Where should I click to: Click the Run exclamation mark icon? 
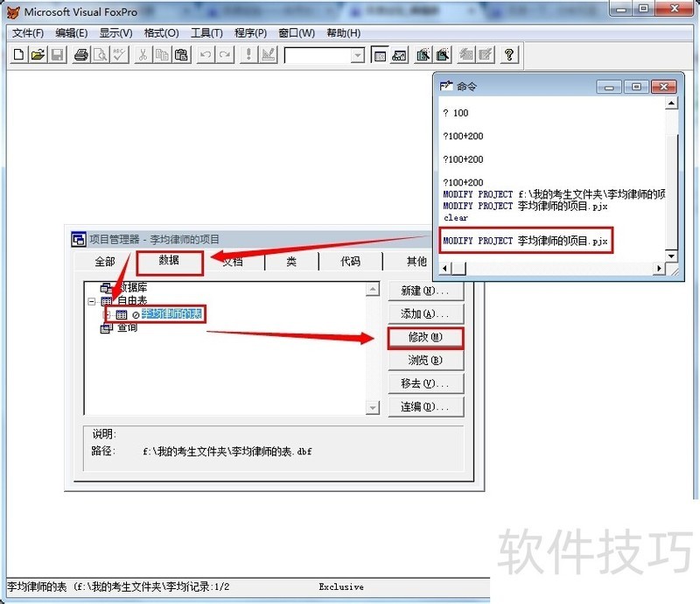(248, 54)
